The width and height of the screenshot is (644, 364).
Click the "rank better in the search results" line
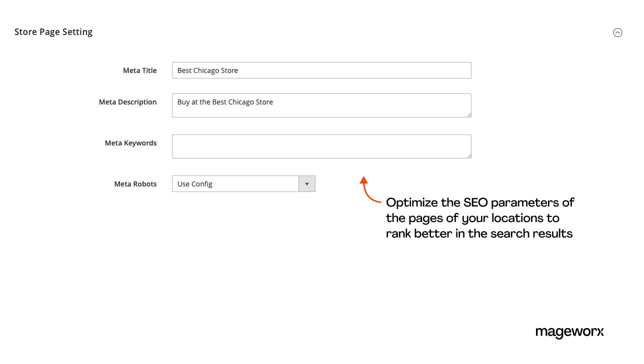coord(479,233)
